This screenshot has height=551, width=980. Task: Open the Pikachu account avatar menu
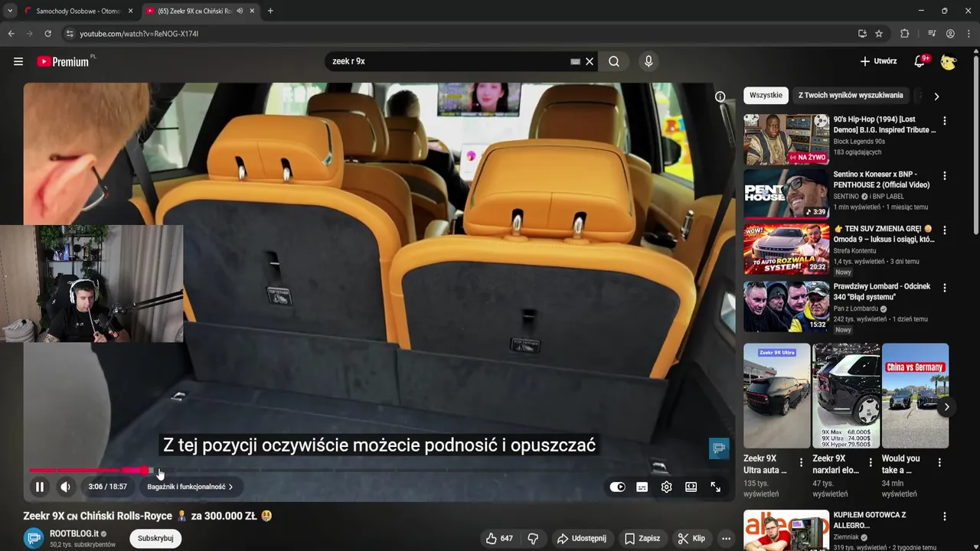coord(949,61)
